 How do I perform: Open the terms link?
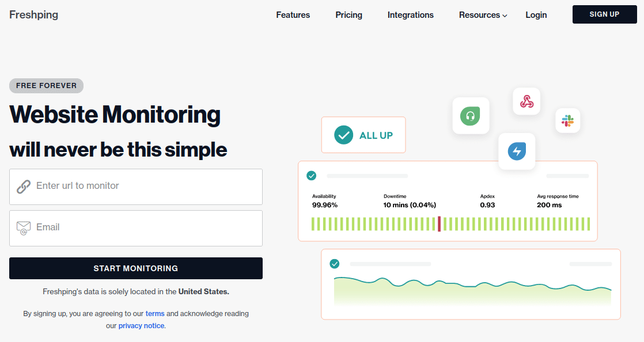(x=155, y=313)
